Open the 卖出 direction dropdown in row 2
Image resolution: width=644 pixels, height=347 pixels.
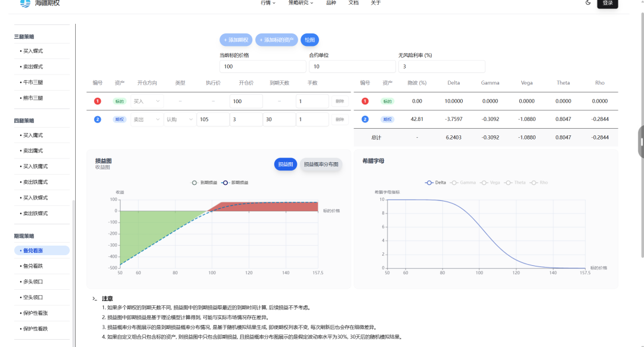pos(147,119)
